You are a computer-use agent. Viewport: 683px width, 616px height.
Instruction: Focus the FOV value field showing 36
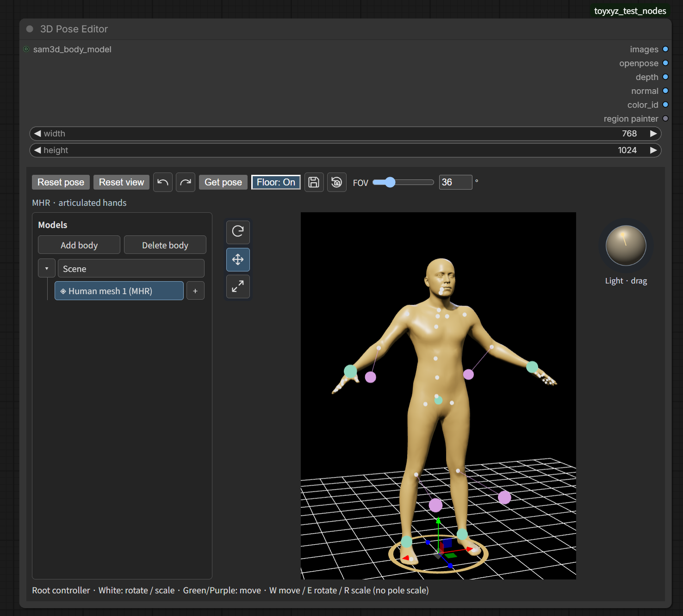click(x=455, y=182)
